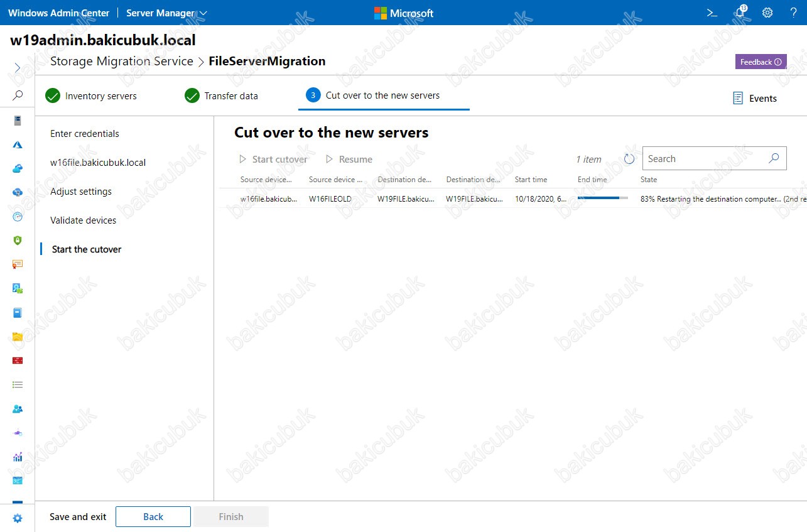
Task: Open the help question mark
Action: (793, 13)
